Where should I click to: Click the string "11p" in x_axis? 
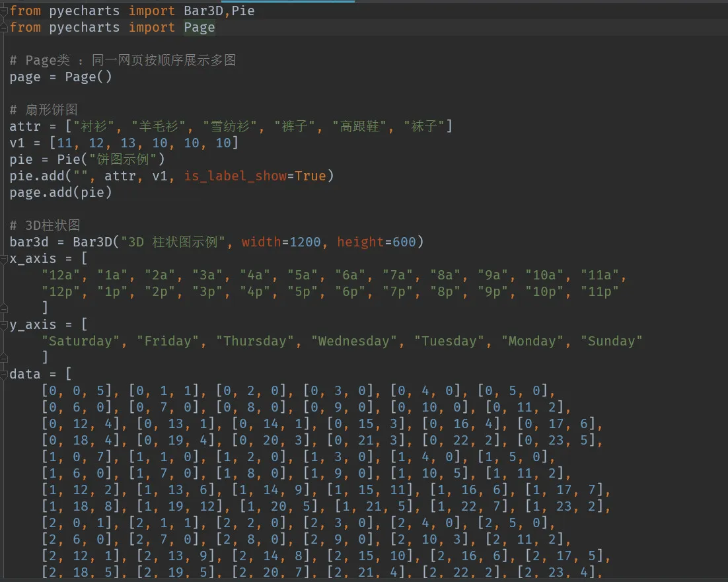(x=600, y=291)
